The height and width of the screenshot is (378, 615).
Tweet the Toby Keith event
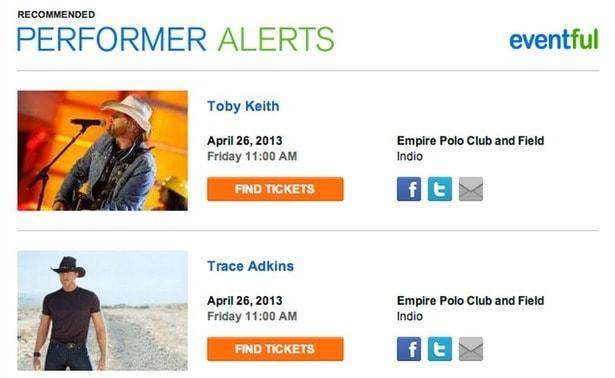tap(440, 189)
